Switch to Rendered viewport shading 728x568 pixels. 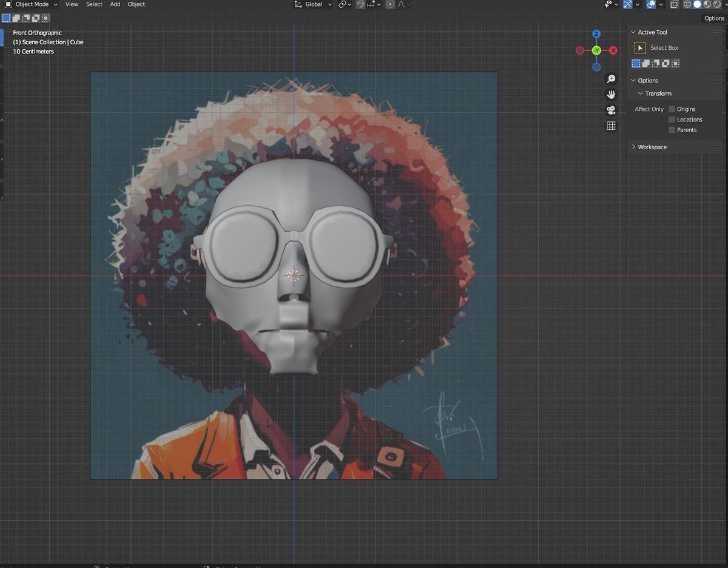pyautogui.click(x=718, y=4)
